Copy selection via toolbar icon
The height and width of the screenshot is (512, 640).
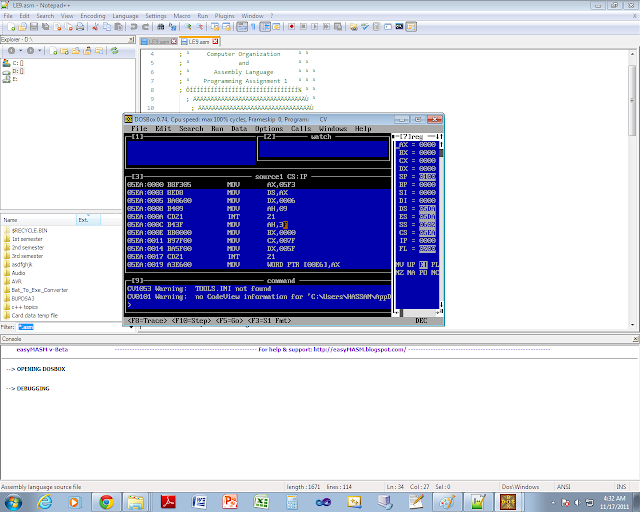pyautogui.click(x=107, y=27)
